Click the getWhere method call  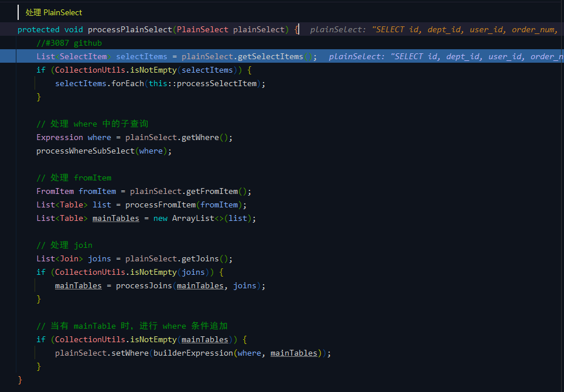coord(200,138)
